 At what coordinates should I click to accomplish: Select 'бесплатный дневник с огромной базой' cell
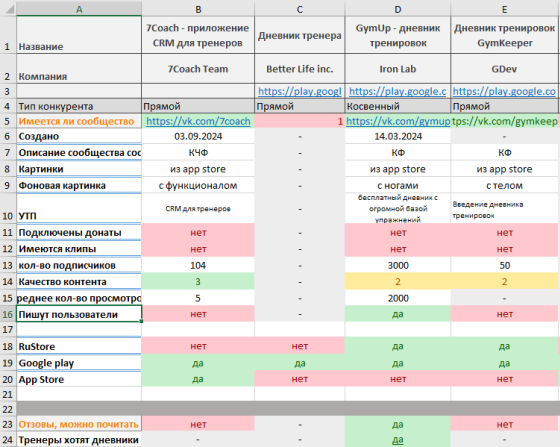click(x=398, y=209)
